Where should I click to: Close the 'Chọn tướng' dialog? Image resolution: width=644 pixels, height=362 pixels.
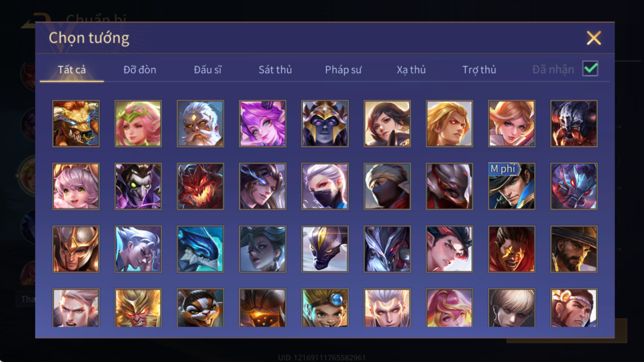pos(594,38)
